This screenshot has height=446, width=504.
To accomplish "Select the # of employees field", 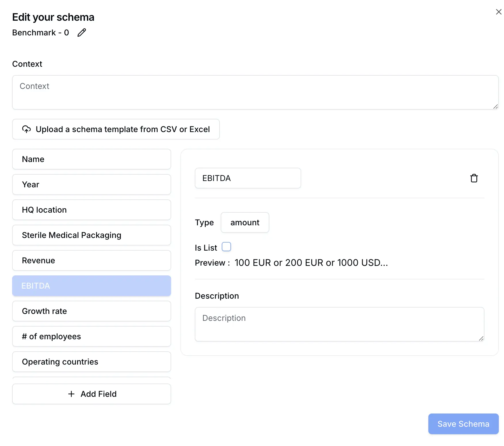I will (x=91, y=336).
